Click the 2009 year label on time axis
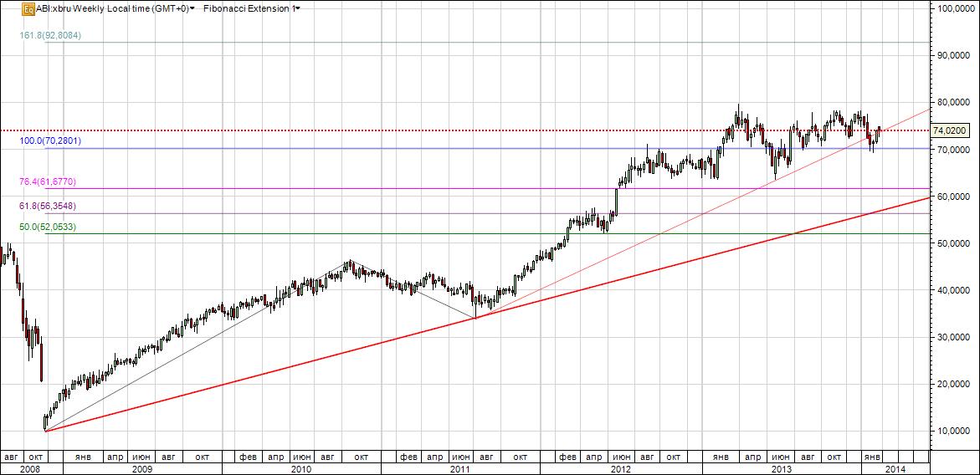 (142, 468)
